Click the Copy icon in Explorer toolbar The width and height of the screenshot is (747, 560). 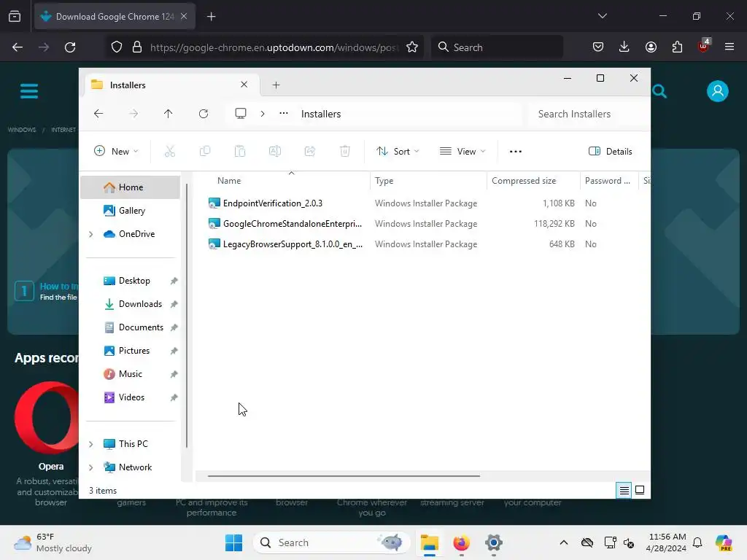(x=205, y=152)
